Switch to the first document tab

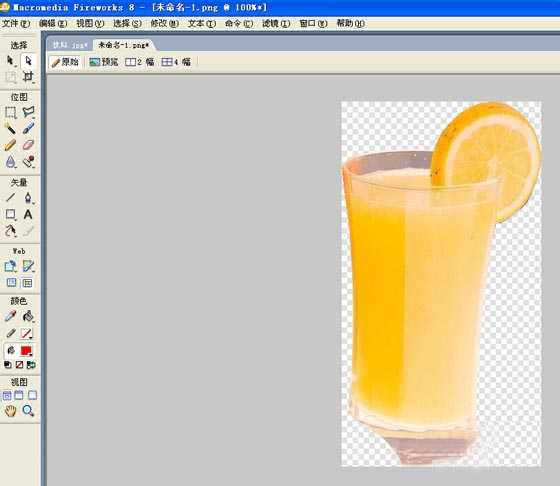pyautogui.click(x=70, y=45)
